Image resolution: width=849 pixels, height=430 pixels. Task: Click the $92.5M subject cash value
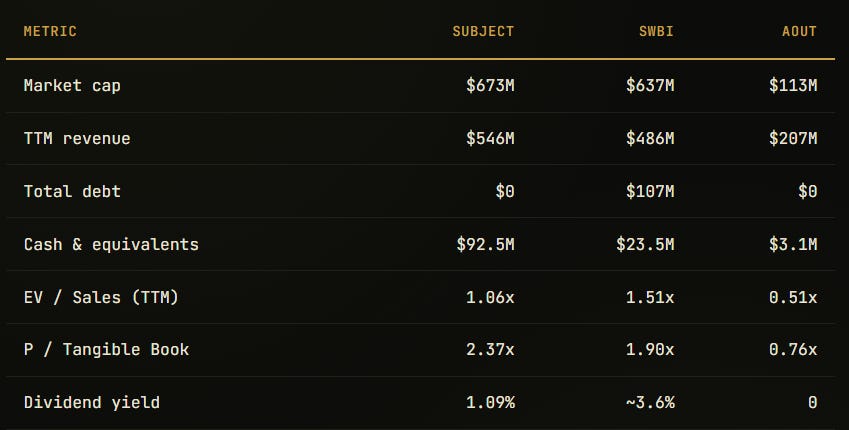click(485, 244)
